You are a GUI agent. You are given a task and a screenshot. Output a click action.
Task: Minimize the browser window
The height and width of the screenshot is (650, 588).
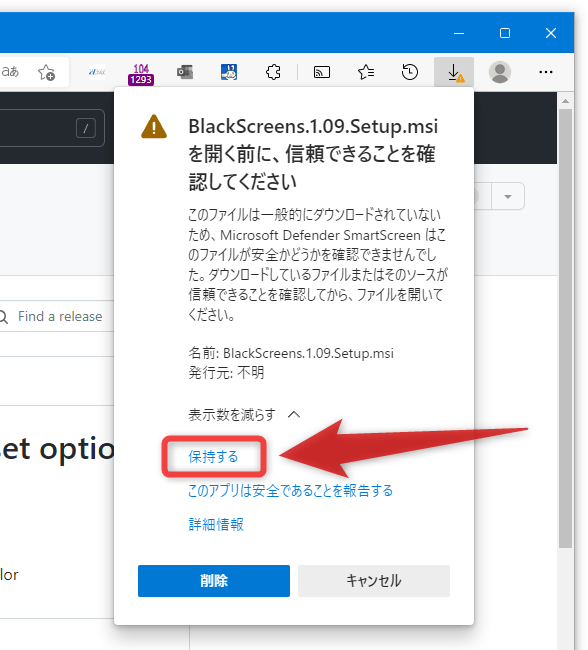[459, 33]
